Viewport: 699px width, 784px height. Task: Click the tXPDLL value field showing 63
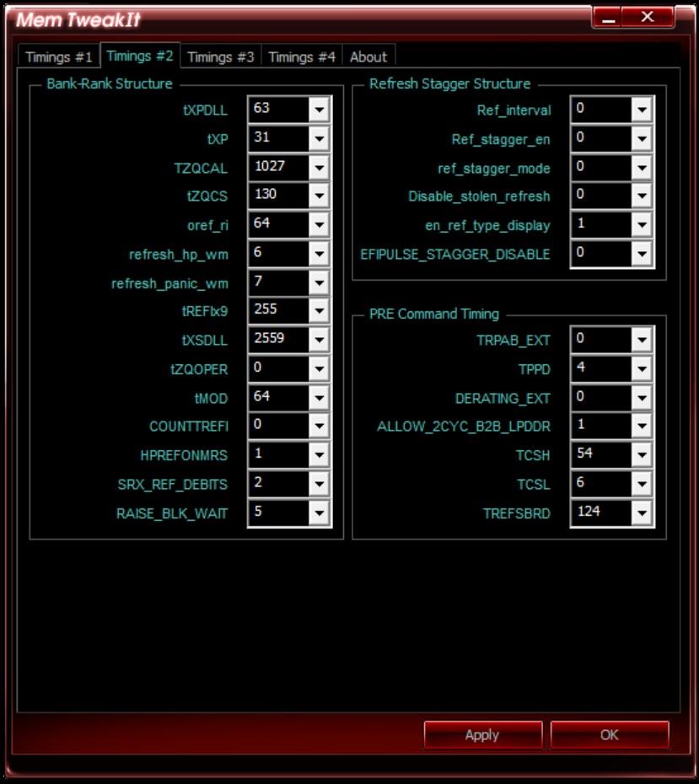coord(279,109)
